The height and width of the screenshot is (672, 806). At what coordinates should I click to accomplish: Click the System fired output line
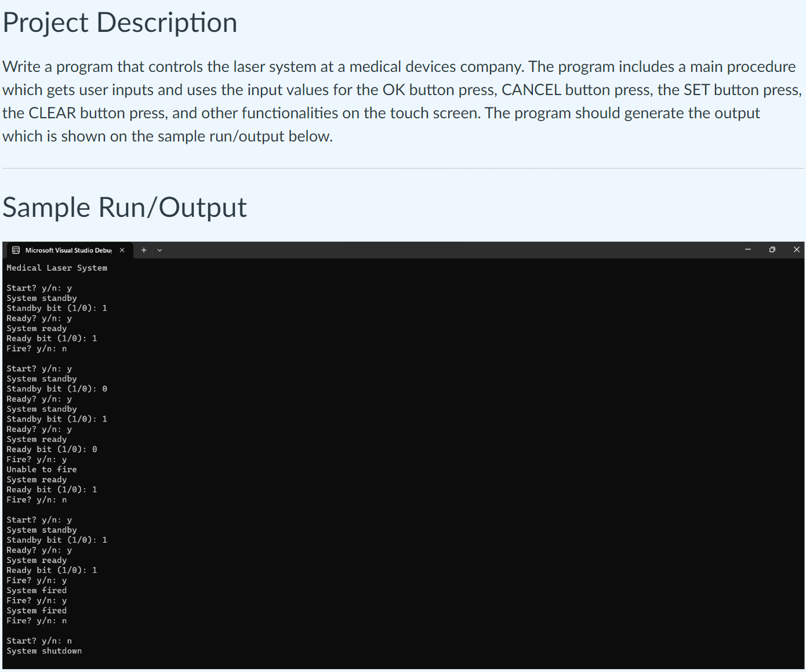(x=37, y=590)
